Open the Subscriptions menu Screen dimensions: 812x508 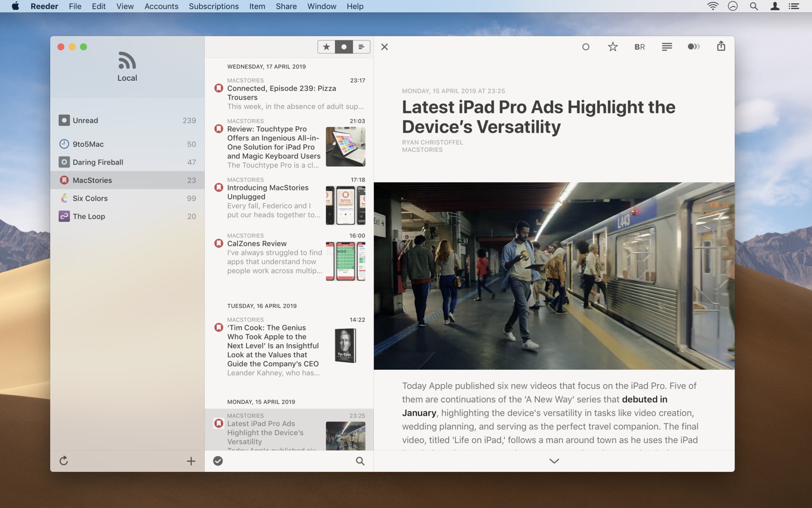[x=214, y=6]
